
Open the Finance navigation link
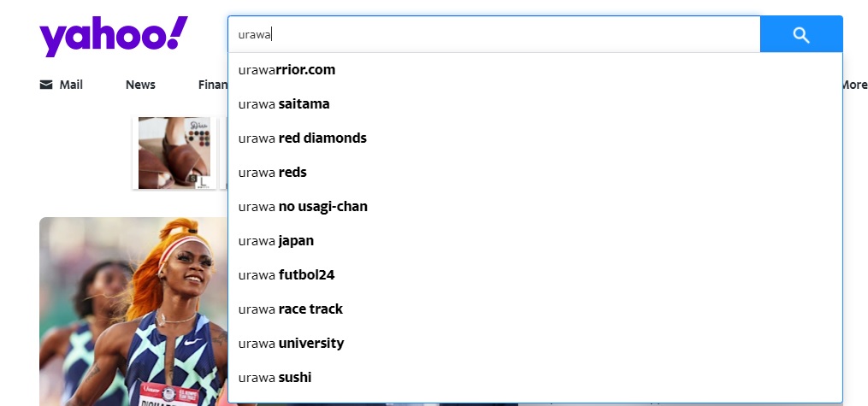tap(212, 85)
